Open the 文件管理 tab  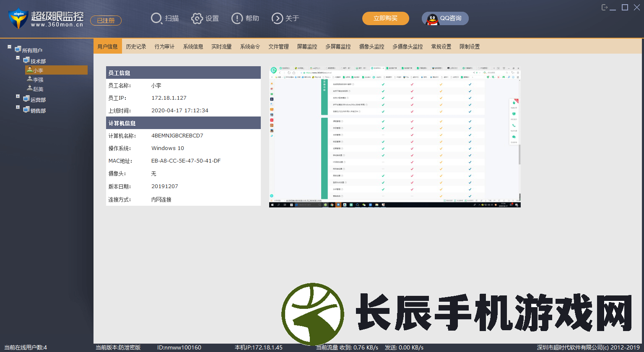(279, 47)
